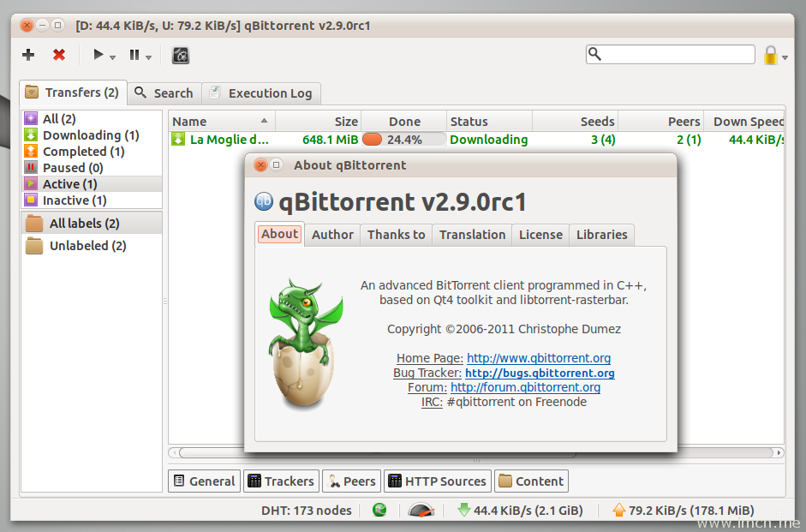Viewport: 806px width, 532px height.
Task: Open the resume dropdown arrow
Action: coord(112,57)
